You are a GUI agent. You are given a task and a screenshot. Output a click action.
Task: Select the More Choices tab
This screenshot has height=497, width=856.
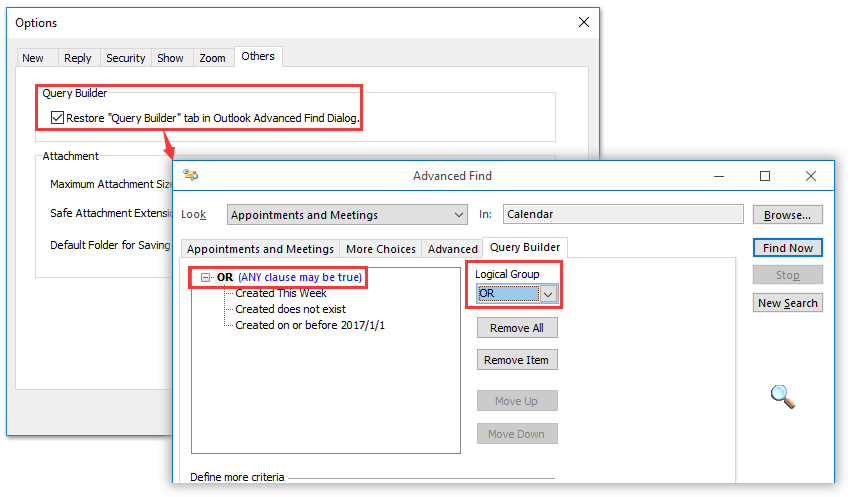pos(380,249)
